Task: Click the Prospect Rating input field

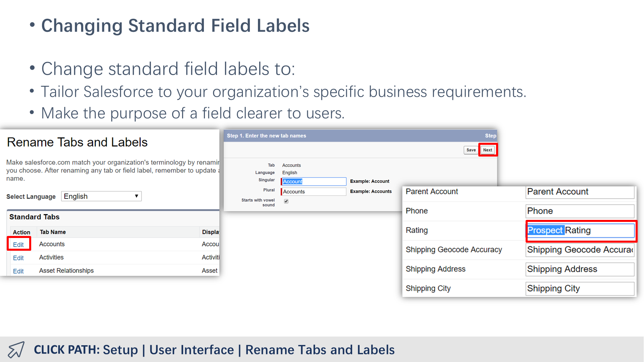Action: click(580, 230)
